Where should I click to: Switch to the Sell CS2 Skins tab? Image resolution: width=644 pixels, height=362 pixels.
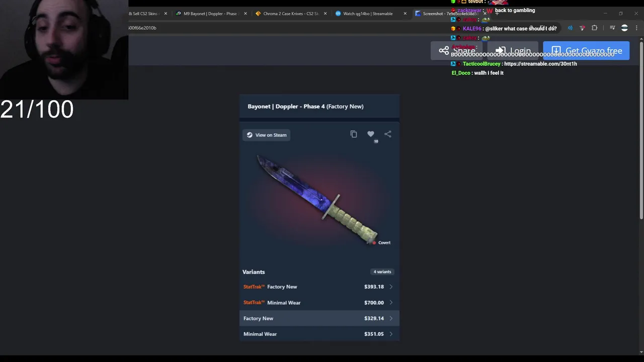pos(146,14)
